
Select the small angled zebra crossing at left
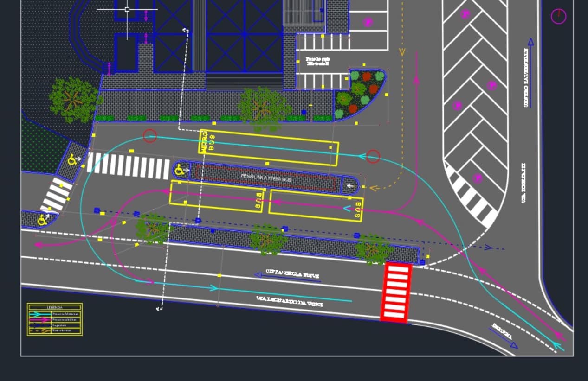pyautogui.click(x=57, y=195)
